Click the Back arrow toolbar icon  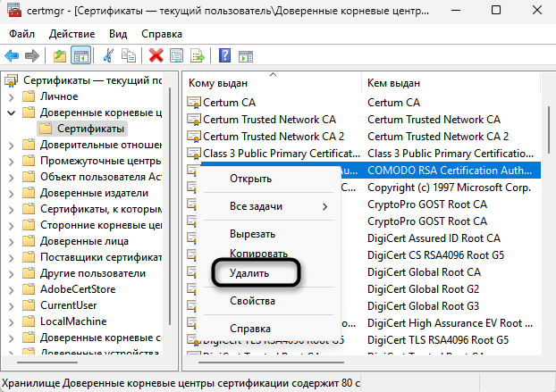pos(13,55)
